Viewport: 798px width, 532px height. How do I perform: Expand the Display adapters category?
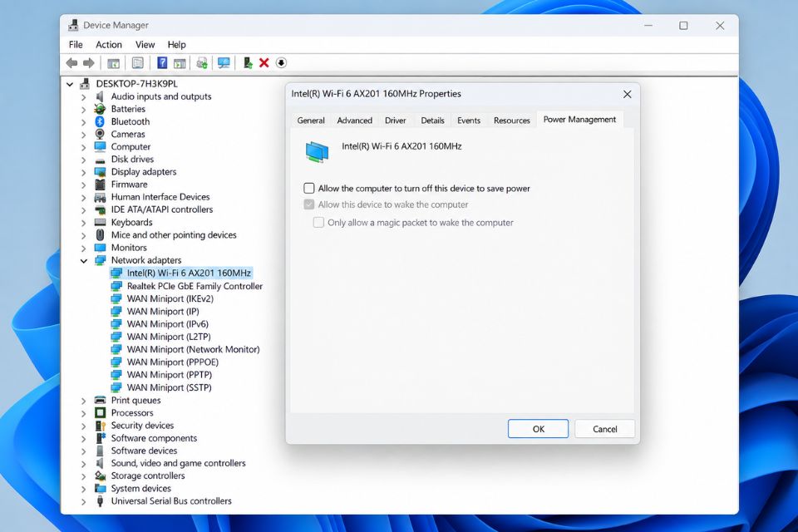coord(83,173)
